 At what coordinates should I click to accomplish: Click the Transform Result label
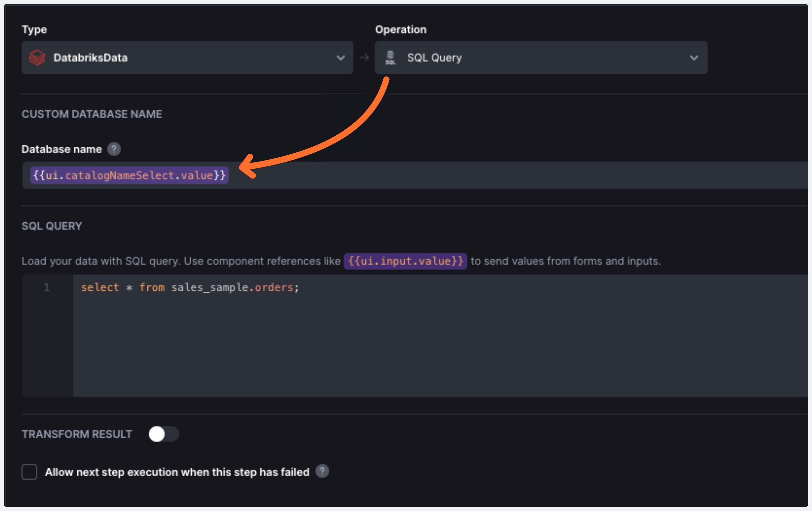click(x=77, y=434)
